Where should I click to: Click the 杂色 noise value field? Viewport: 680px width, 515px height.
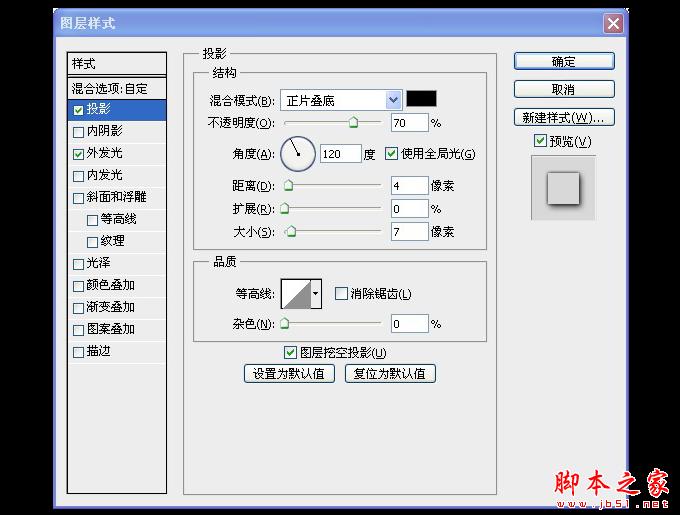click(409, 324)
